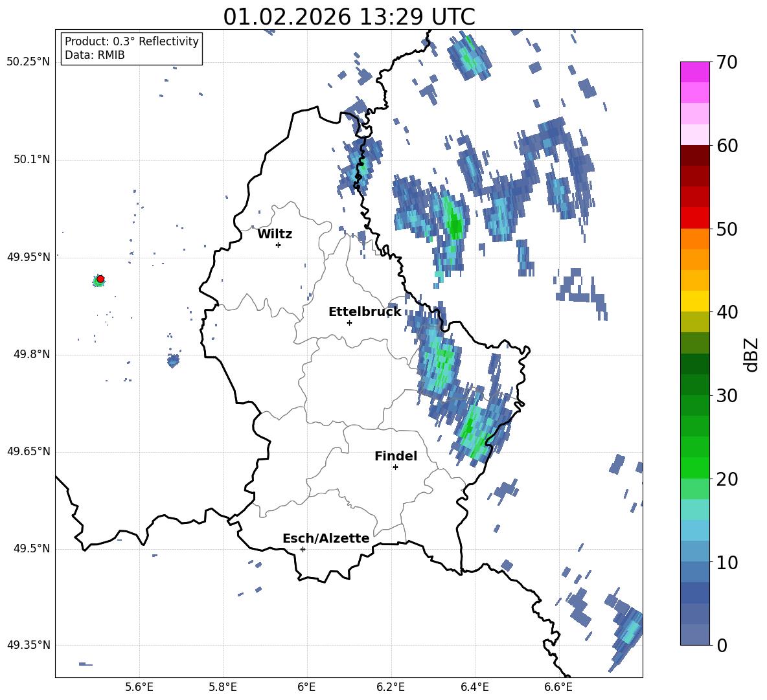Image resolution: width=767 pixels, height=700 pixels.
Task: Click the Ettelbruck location cross marker
Action: point(349,322)
